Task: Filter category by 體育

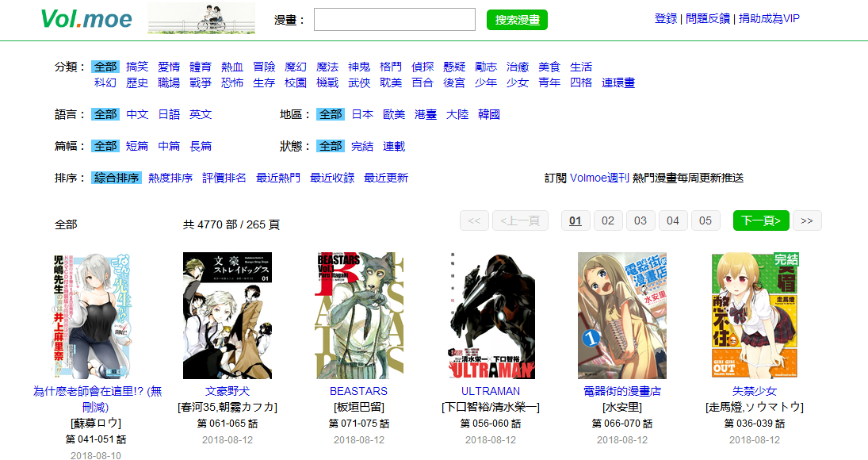Action: (x=201, y=67)
